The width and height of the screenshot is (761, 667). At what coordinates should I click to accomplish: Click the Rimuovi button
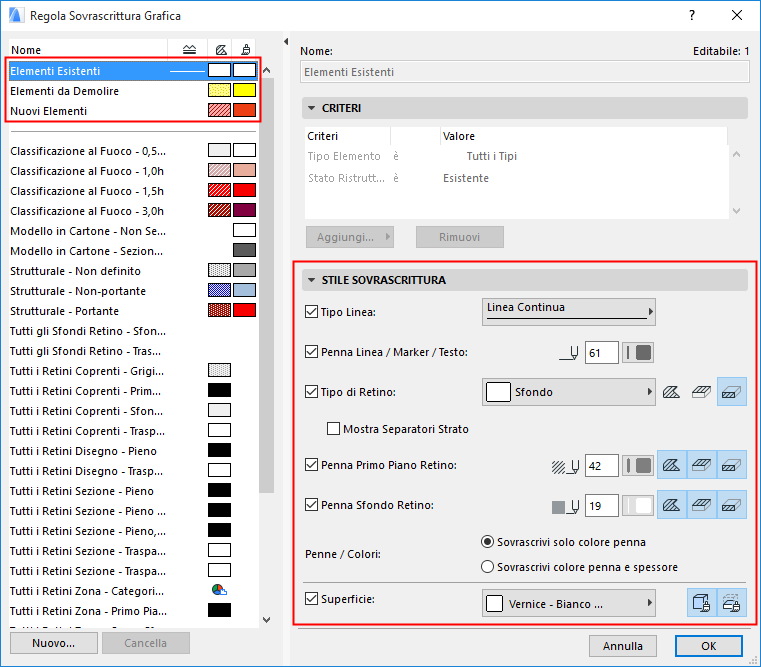(460, 237)
